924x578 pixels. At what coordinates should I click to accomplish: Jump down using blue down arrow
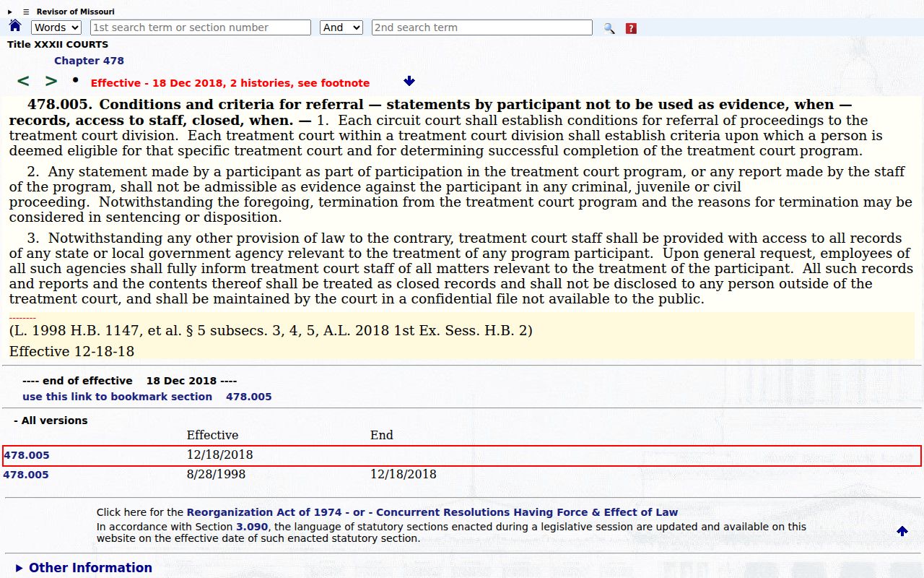(x=409, y=82)
